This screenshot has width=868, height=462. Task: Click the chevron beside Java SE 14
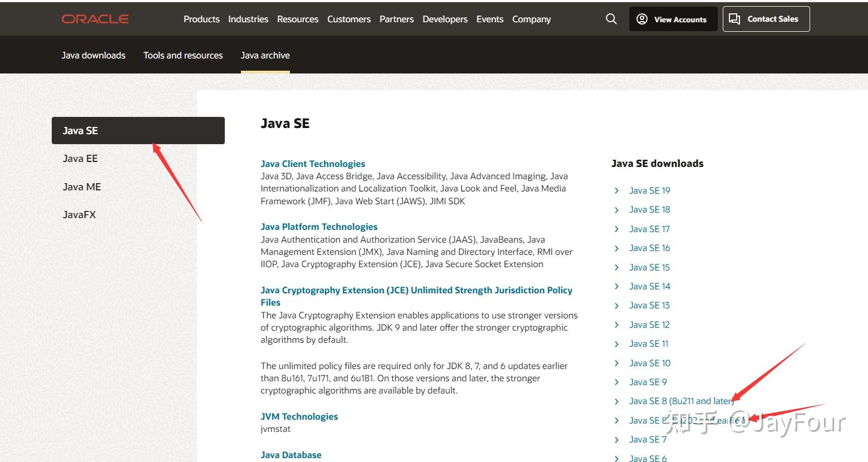(617, 286)
